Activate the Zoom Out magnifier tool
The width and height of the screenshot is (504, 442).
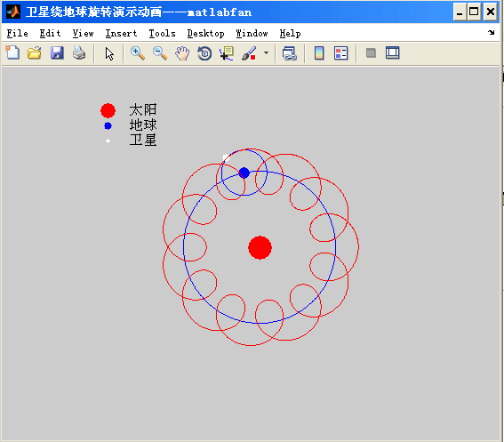coord(160,53)
